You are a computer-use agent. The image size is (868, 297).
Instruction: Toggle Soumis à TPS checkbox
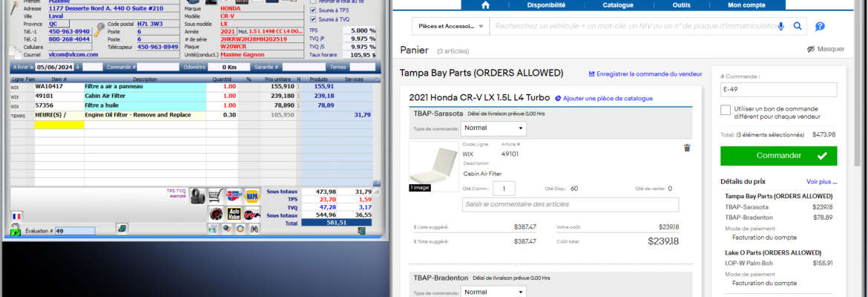coord(313,10)
